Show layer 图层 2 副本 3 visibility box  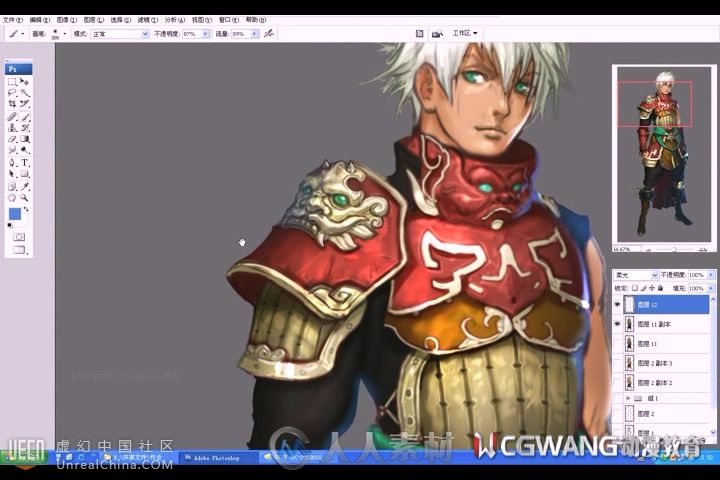pyautogui.click(x=618, y=363)
